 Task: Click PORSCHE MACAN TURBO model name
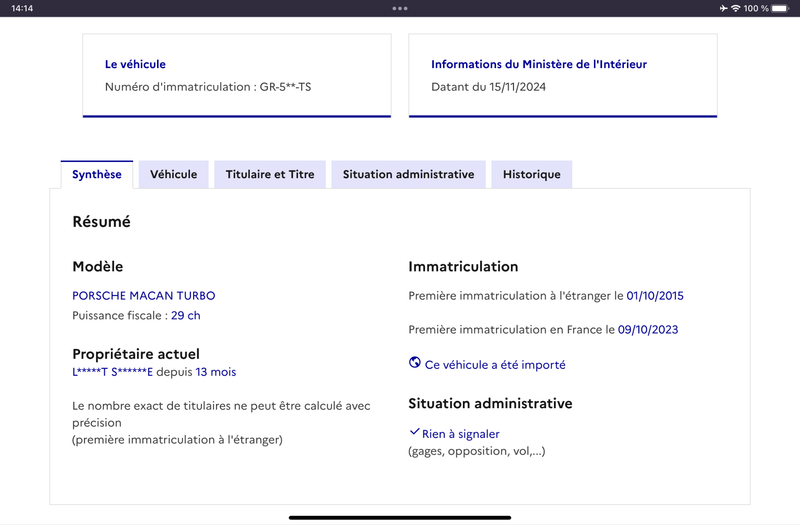[x=144, y=296]
